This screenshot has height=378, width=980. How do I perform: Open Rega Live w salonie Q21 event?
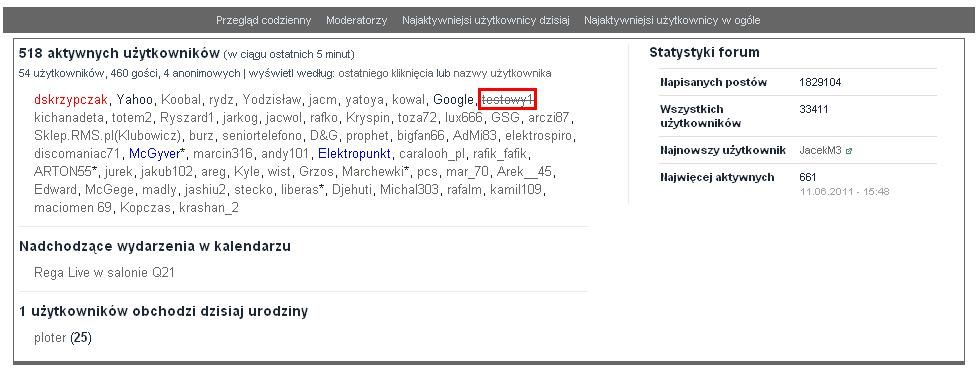click(105, 272)
